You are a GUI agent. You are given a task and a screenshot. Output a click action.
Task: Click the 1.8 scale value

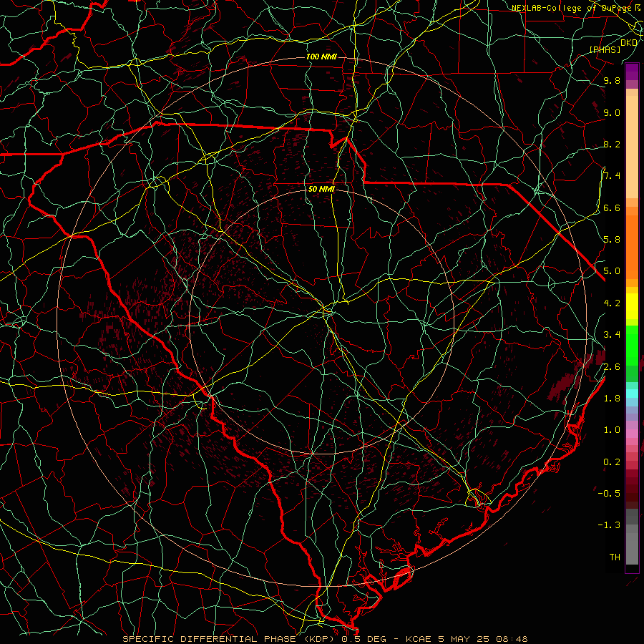612,399
